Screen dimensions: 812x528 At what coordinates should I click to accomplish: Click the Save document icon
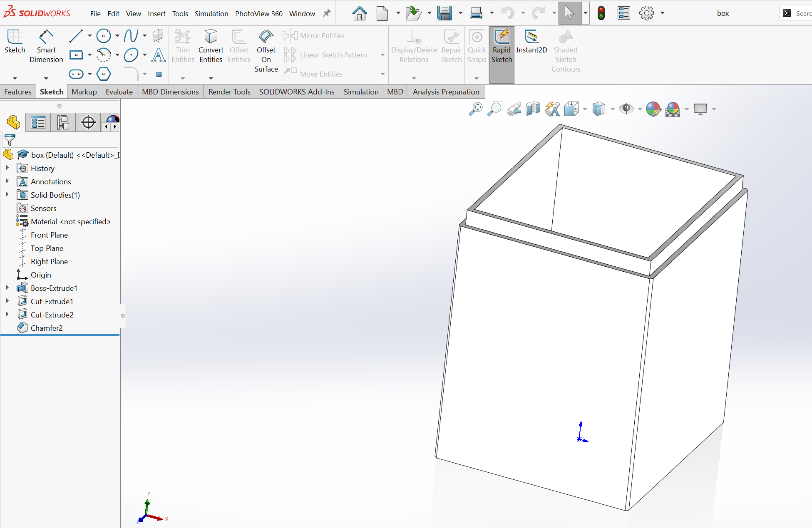click(x=445, y=13)
